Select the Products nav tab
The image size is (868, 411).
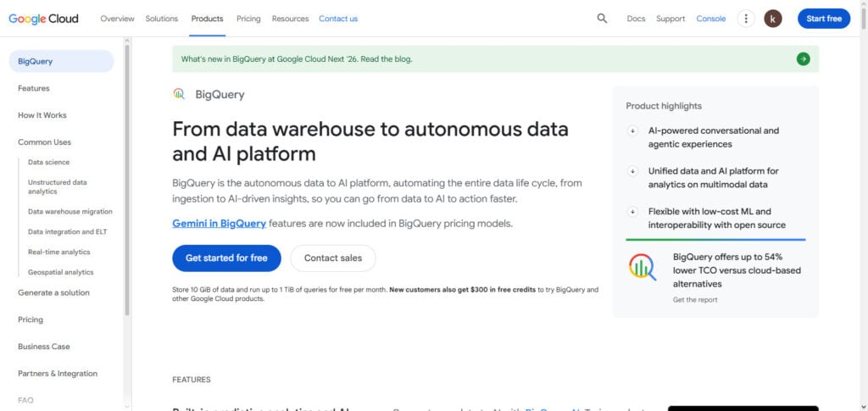[207, 19]
